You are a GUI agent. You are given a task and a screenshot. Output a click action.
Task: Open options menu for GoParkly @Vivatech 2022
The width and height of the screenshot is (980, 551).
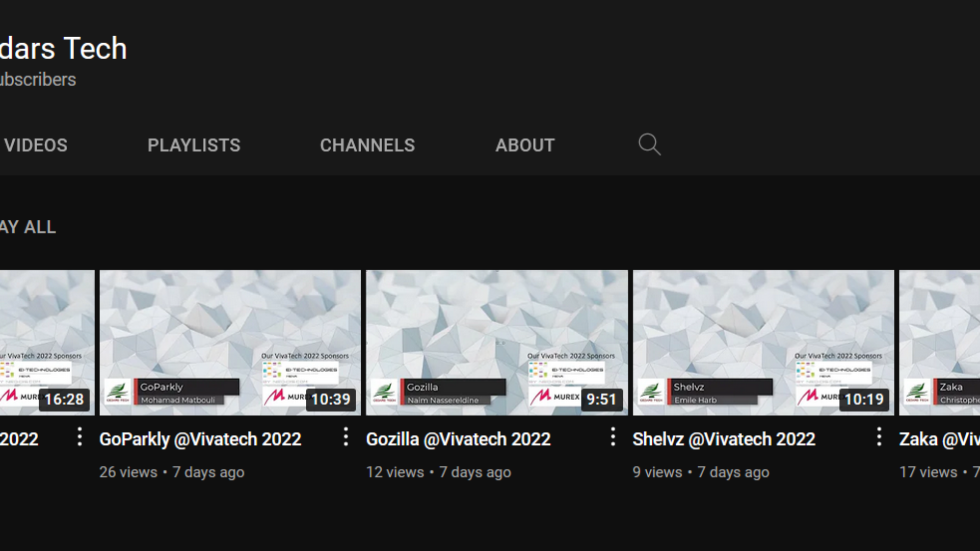tap(346, 436)
